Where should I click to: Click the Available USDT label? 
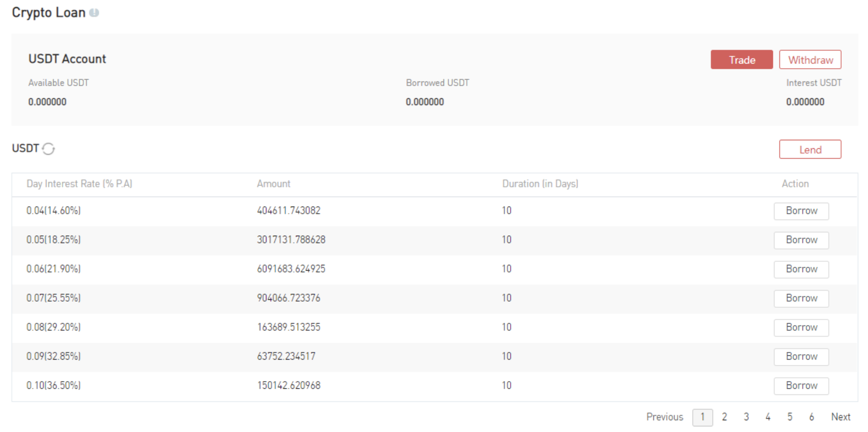coord(58,83)
